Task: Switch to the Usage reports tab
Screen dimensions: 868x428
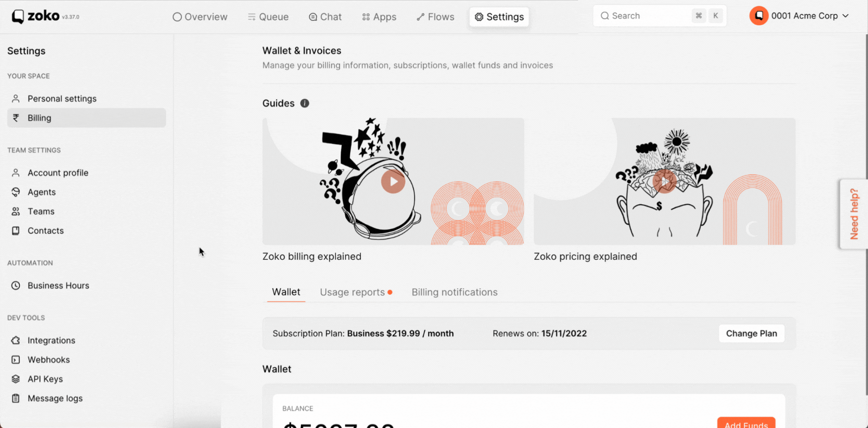Action: 356,292
